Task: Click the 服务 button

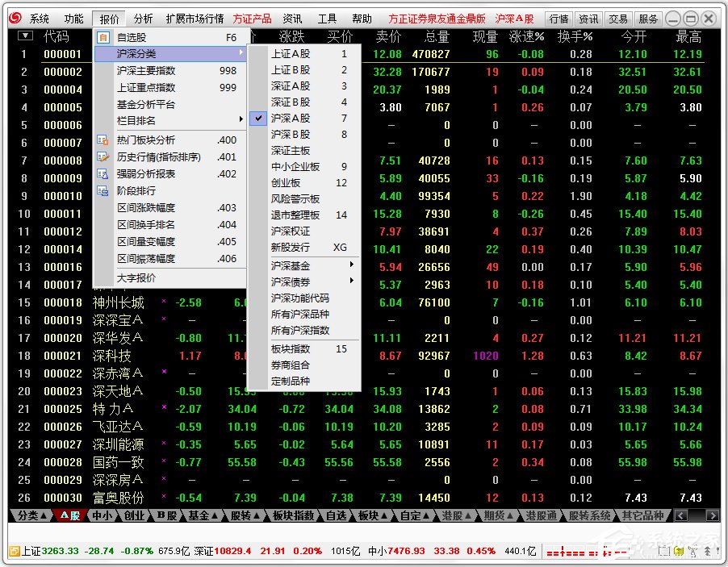Action: (x=648, y=19)
